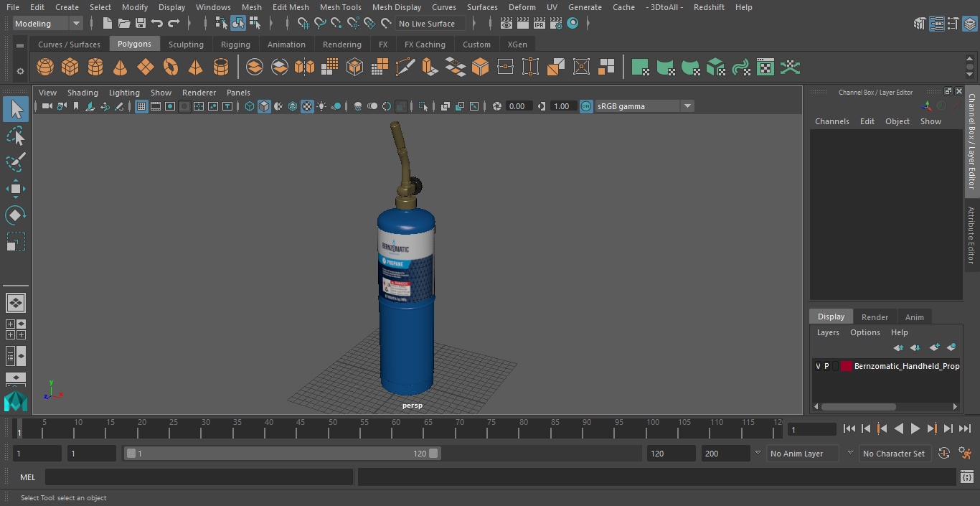
Task: Click the playback end time field showing 120
Action: pyautogui.click(x=671, y=454)
